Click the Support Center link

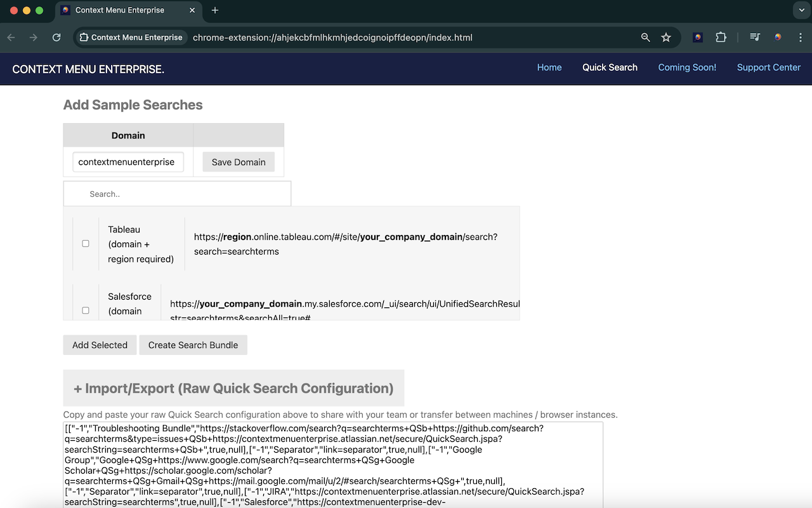pyautogui.click(x=768, y=67)
